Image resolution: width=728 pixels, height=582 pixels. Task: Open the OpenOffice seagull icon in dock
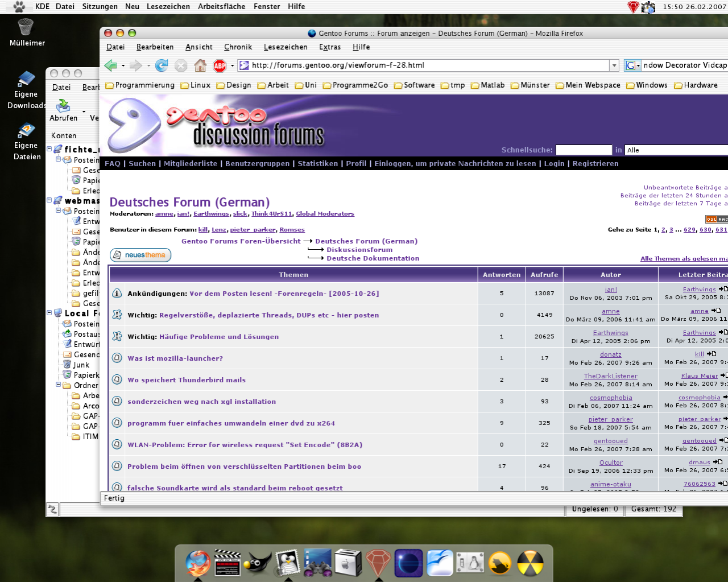coord(439,563)
